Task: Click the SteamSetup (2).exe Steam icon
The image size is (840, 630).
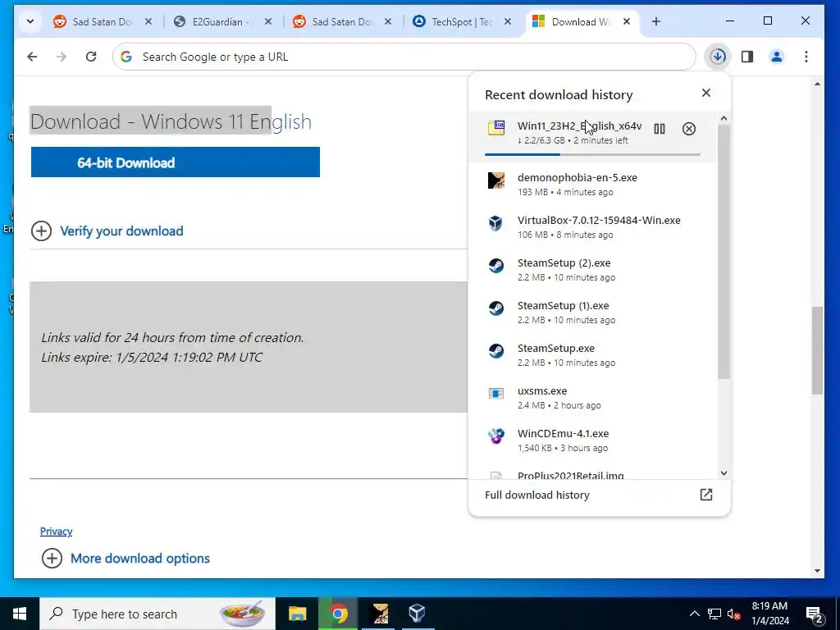Action: [496, 265]
